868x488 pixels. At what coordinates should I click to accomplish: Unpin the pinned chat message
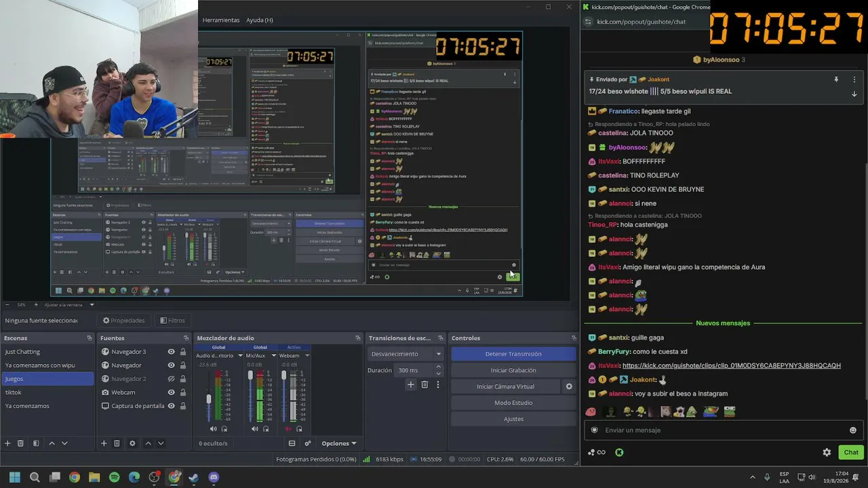[x=836, y=79]
